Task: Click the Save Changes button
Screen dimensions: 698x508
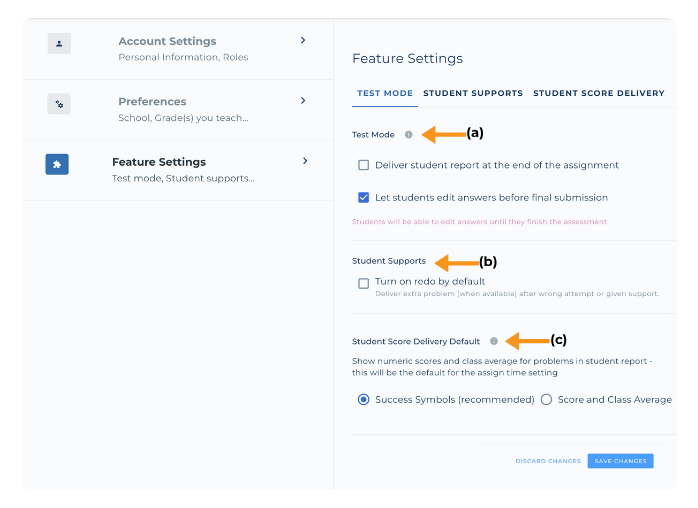Action: (x=620, y=461)
